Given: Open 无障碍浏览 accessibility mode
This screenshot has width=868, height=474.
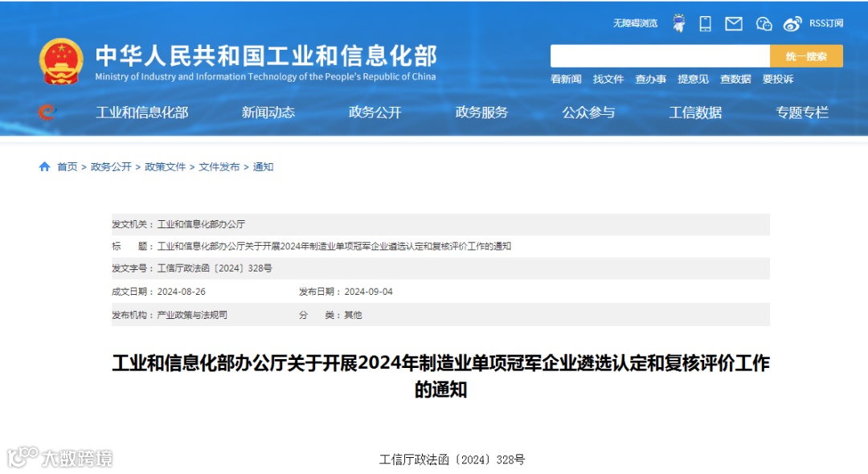Looking at the screenshot, I should coord(635,23).
